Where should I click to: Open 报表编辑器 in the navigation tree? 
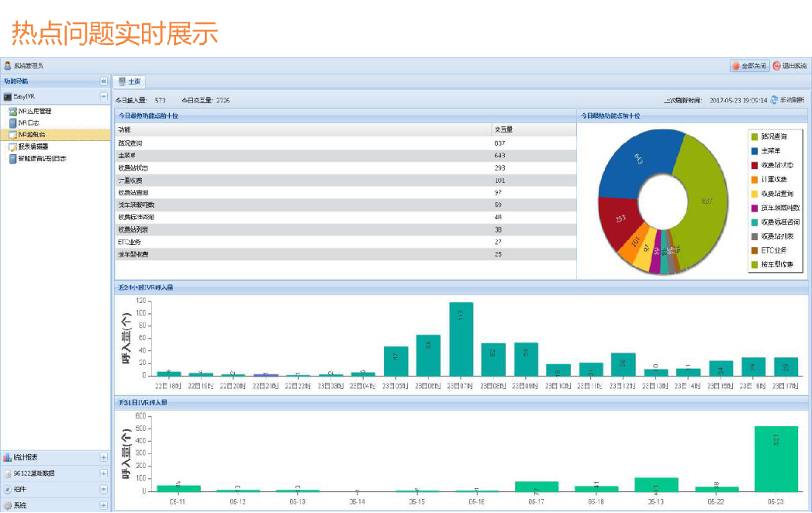click(x=33, y=146)
